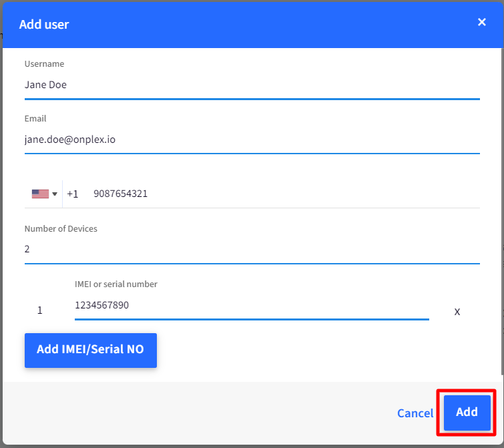Cancel adding the user

click(x=415, y=413)
